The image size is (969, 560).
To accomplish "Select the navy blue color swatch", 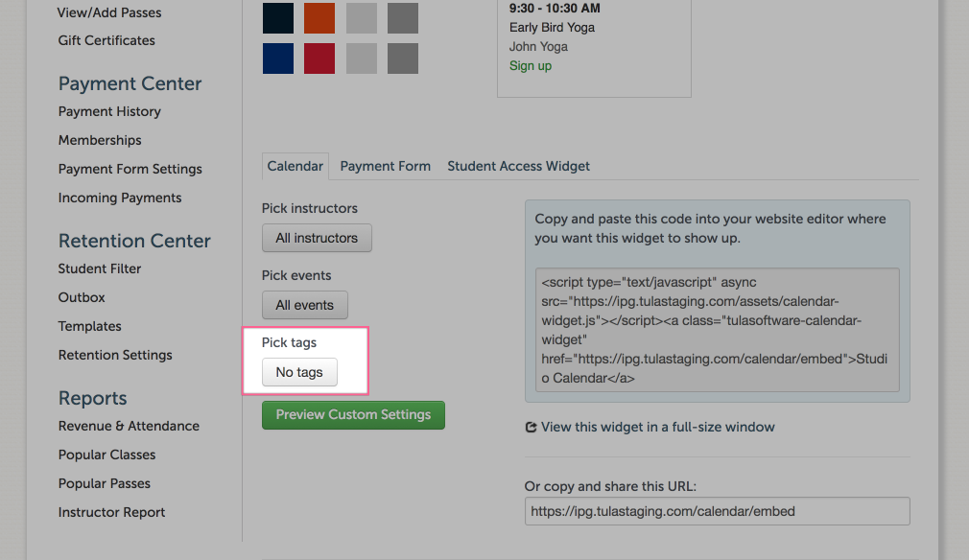I will pyautogui.click(x=278, y=58).
